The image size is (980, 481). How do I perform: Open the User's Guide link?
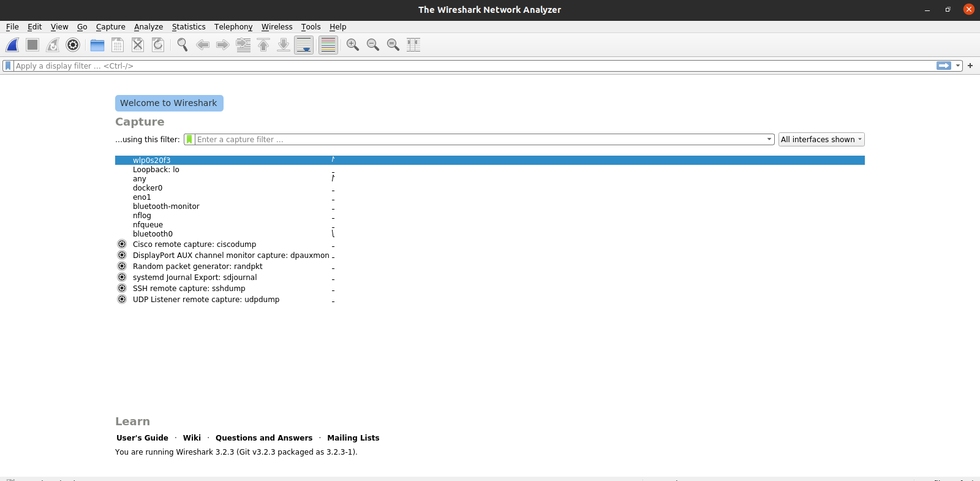(142, 437)
